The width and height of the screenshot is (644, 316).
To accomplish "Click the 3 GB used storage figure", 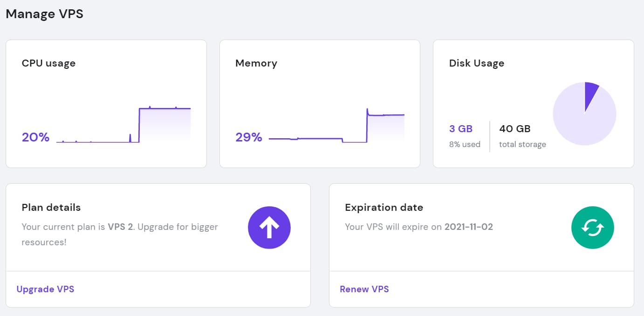I will click(461, 128).
